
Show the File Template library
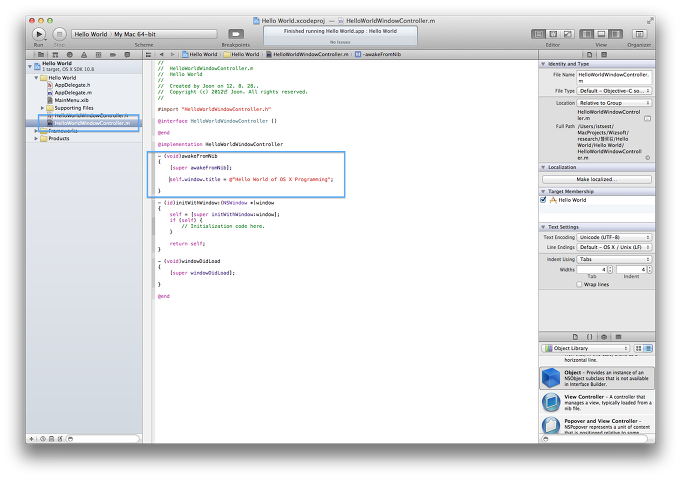tap(575, 337)
